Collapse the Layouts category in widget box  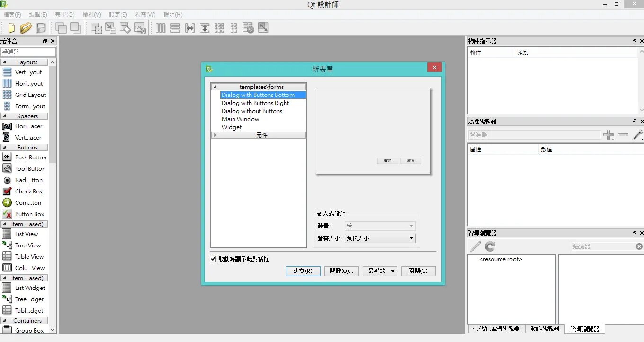(4, 62)
